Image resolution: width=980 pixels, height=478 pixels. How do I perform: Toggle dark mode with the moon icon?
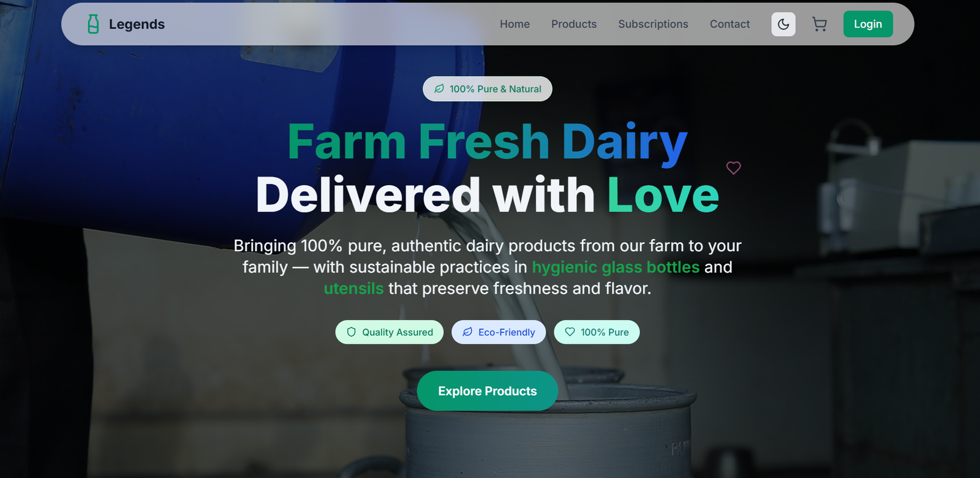point(783,25)
